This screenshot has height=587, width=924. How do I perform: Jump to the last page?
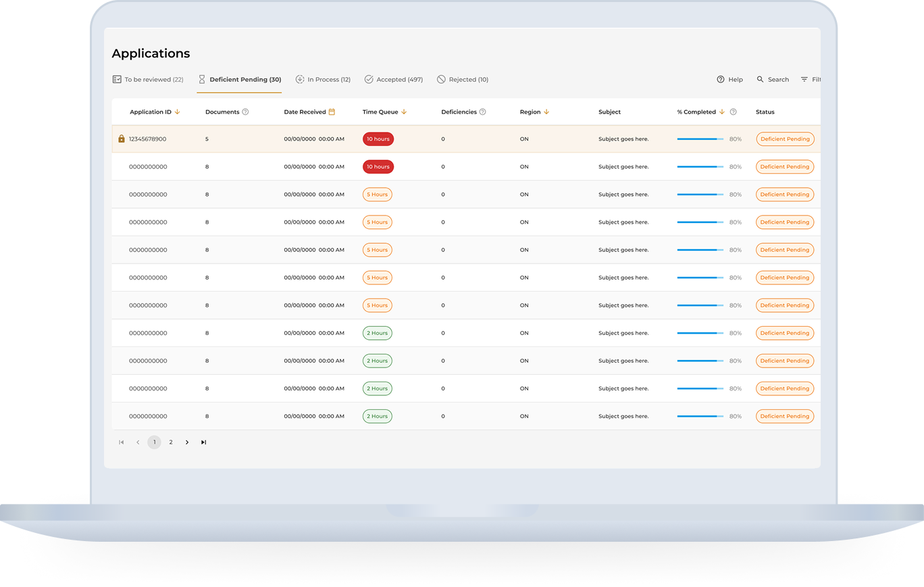pyautogui.click(x=203, y=442)
